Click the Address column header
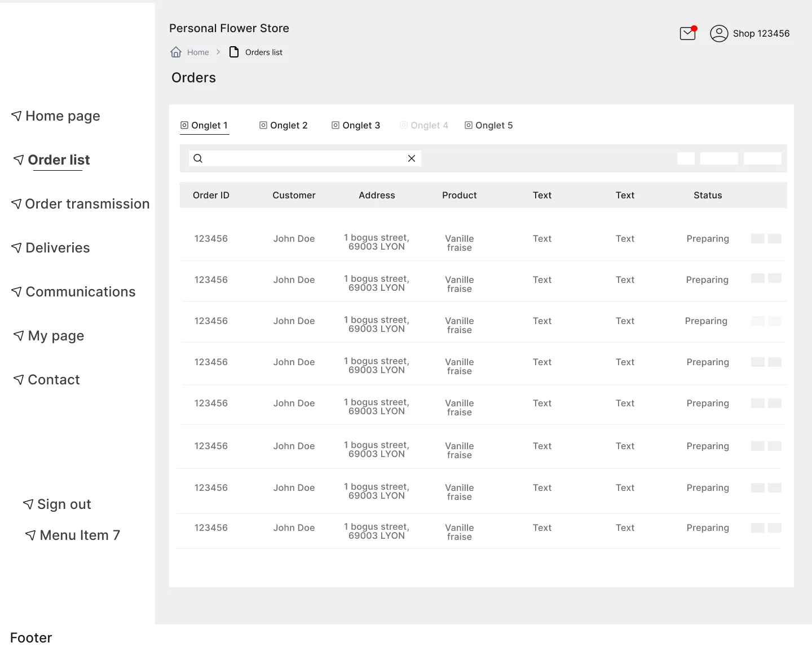The height and width of the screenshot is (665, 812). [377, 195]
